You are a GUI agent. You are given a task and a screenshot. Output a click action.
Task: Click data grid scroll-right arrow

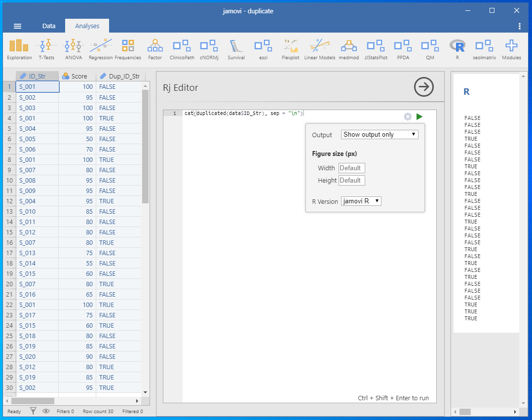point(137,401)
